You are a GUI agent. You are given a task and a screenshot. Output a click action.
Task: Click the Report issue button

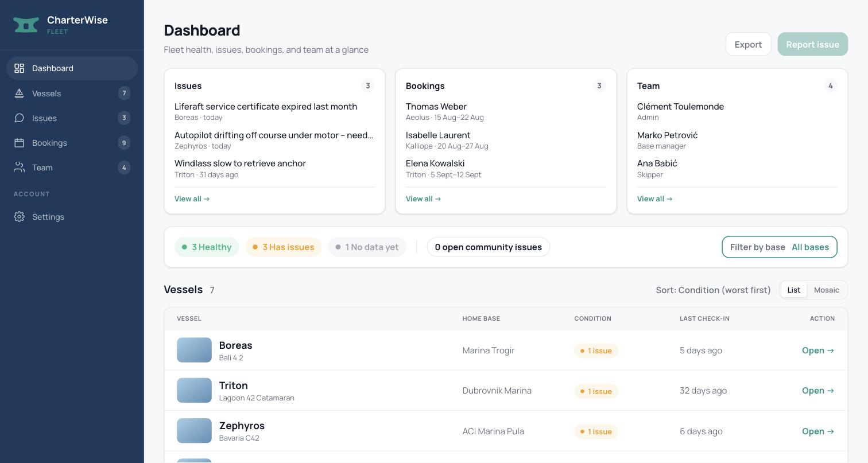812,44
